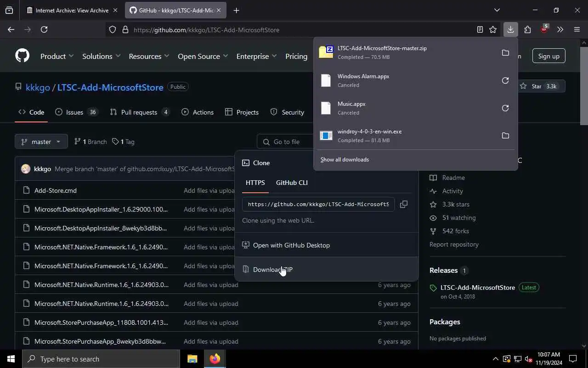
Task: Reload the current page
Action: click(44, 29)
